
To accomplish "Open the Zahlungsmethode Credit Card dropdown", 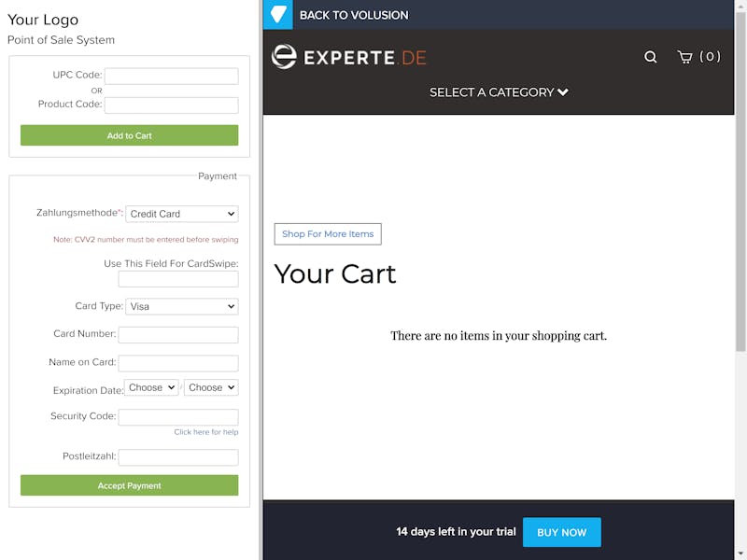I will coord(182,214).
